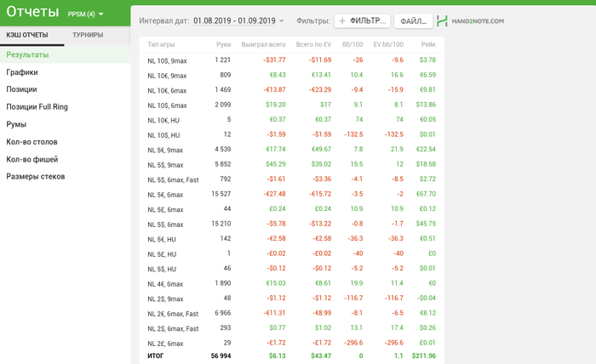Screen dimensions: 596x364
Task: Select the NL 2$, 9max row
Action: click(291, 299)
